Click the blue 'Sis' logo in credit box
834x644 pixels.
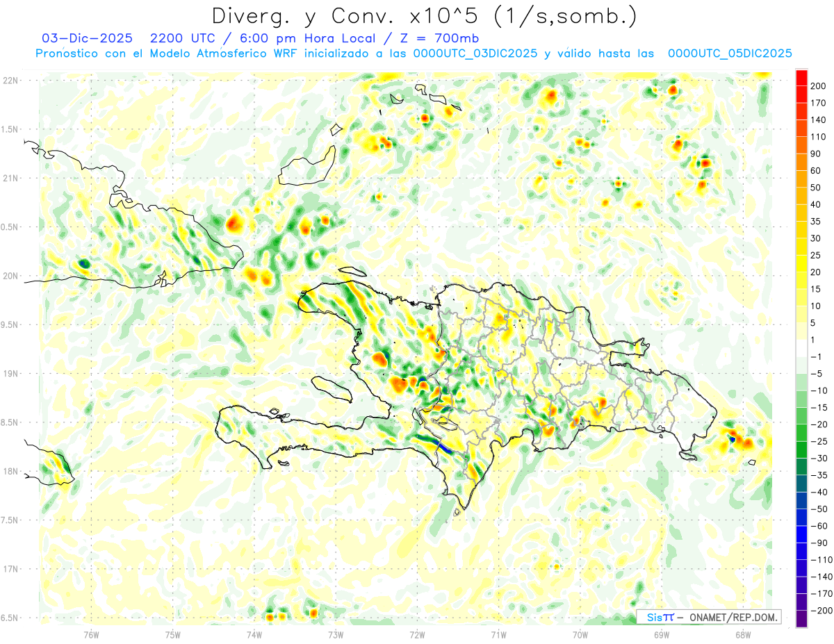655,617
